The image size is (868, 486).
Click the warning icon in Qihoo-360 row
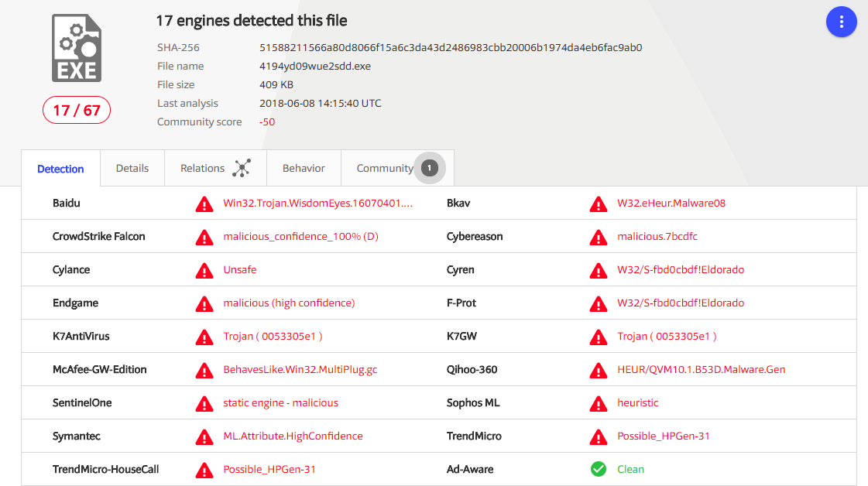[599, 370]
